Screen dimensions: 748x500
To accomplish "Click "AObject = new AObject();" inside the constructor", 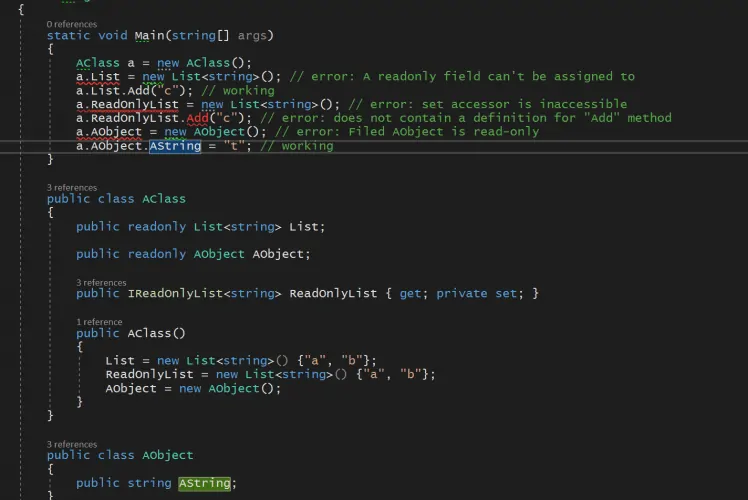I will point(193,388).
